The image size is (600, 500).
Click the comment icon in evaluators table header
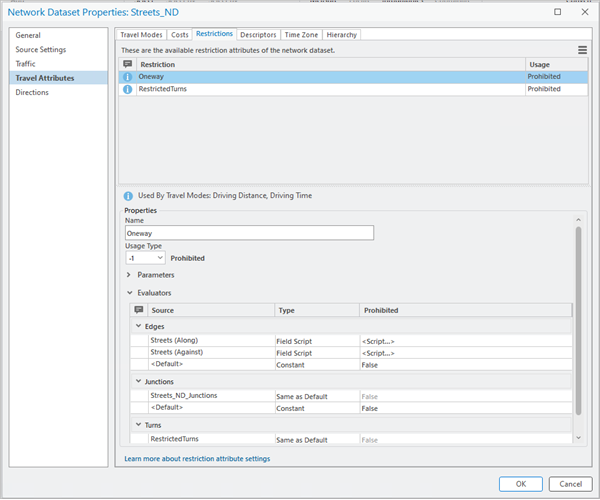click(x=139, y=310)
